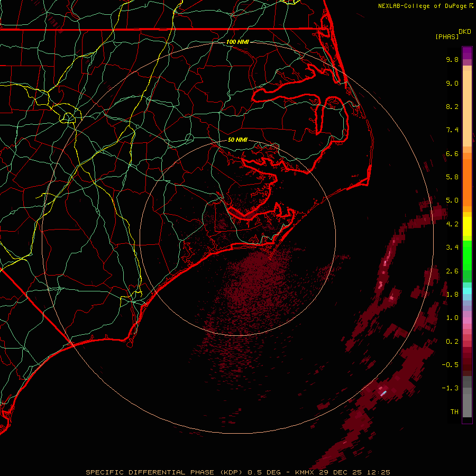Click the [PHAS] legend label
The image size is (476, 476).
tap(447, 36)
